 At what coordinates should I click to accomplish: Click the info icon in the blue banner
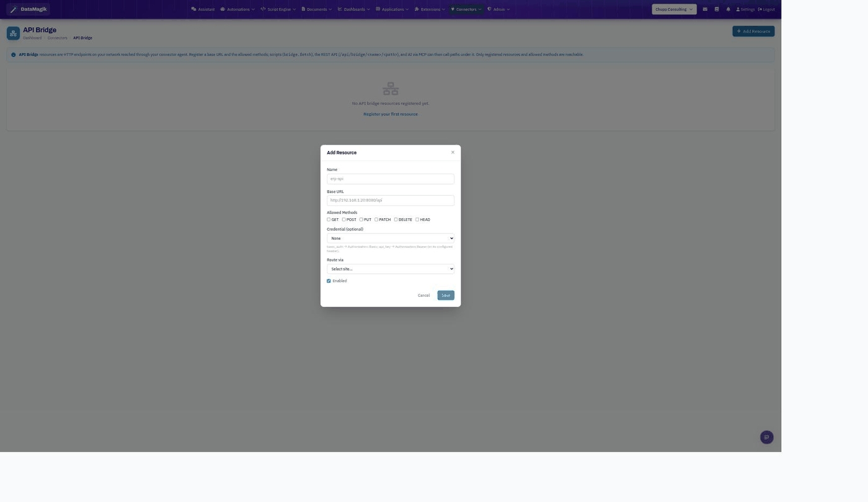coord(14,55)
